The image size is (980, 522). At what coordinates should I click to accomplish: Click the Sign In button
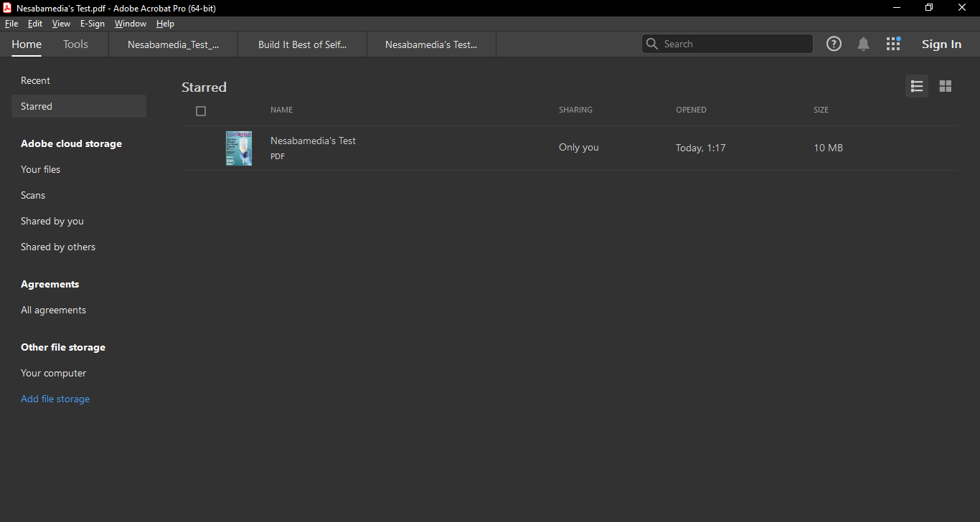(x=941, y=44)
